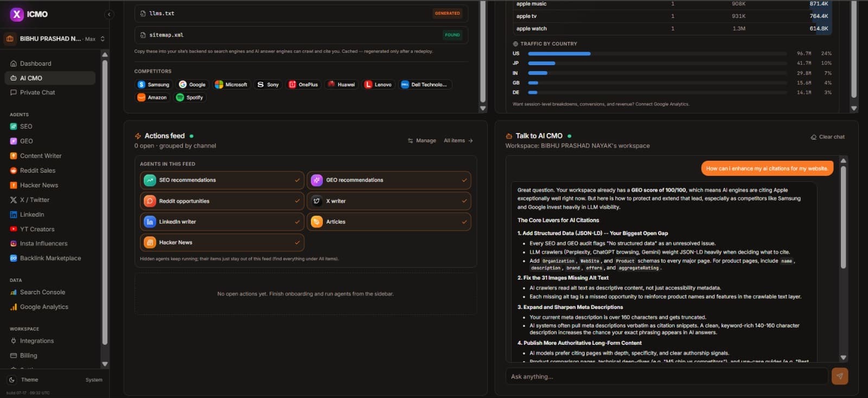This screenshot has width=868, height=398.
Task: Send the chat message with the arrow button
Action: (840, 376)
